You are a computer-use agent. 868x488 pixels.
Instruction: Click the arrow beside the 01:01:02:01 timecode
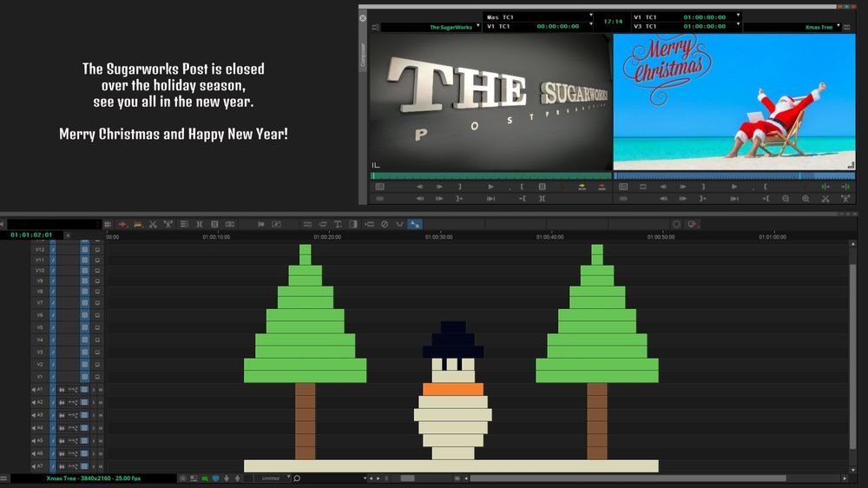(x=68, y=235)
